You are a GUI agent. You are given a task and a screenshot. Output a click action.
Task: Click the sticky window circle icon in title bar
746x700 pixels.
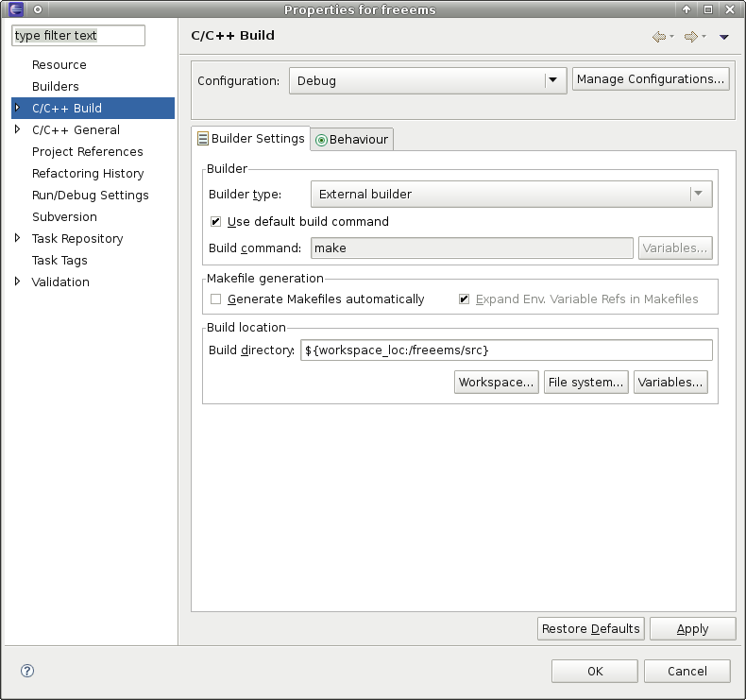(x=38, y=9)
